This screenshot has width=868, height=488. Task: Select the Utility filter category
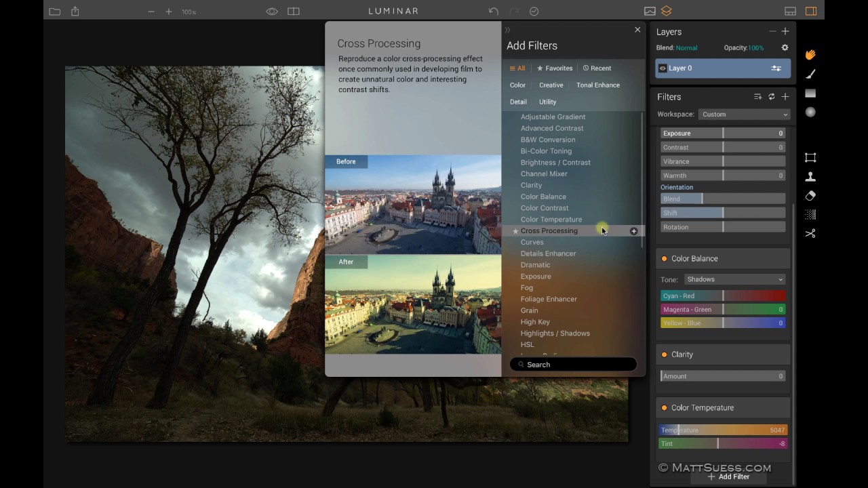point(547,102)
